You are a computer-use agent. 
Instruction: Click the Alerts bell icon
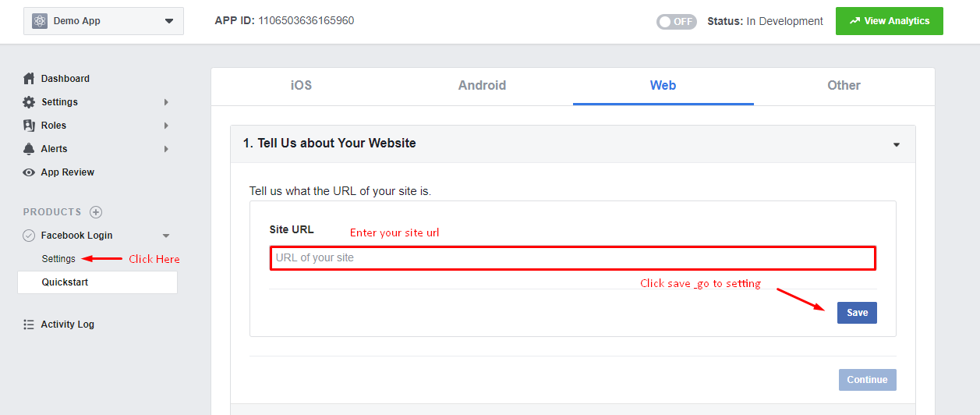(x=29, y=149)
